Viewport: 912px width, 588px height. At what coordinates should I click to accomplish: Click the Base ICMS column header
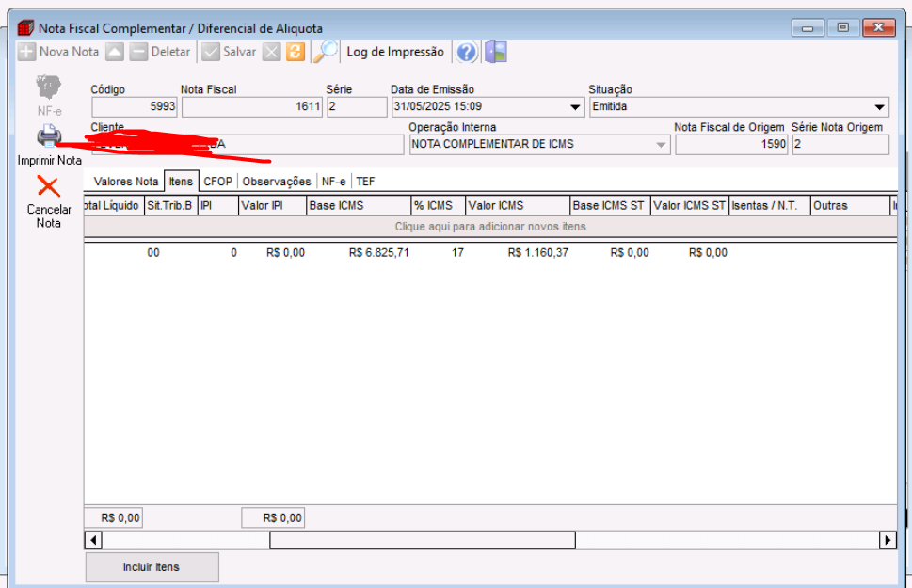(x=359, y=206)
